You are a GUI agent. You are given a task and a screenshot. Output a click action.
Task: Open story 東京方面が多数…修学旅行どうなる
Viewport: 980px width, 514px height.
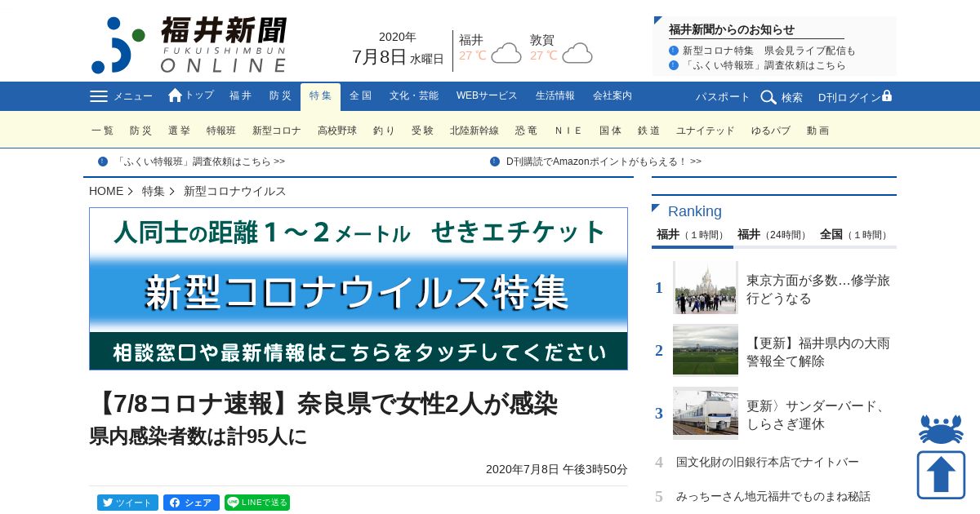(x=818, y=289)
